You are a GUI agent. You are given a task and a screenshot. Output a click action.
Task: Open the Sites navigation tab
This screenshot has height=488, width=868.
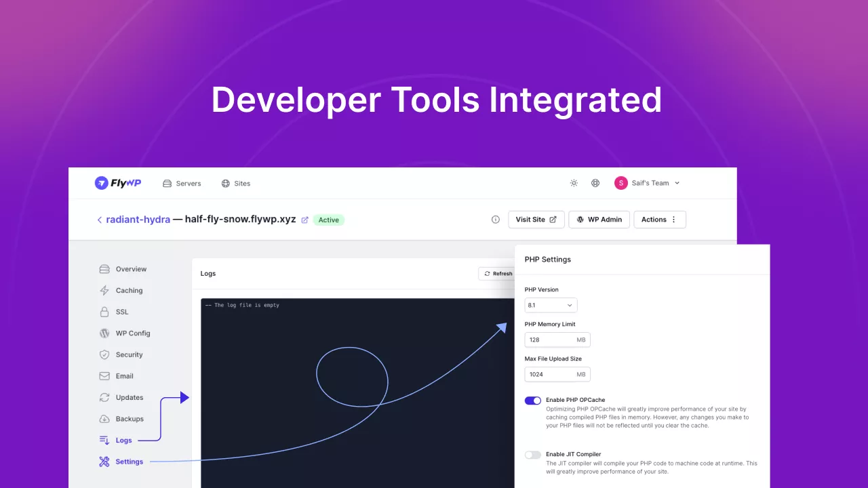[x=236, y=184]
